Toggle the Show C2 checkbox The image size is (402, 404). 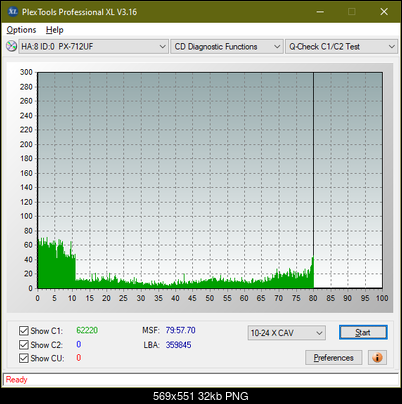(24, 344)
